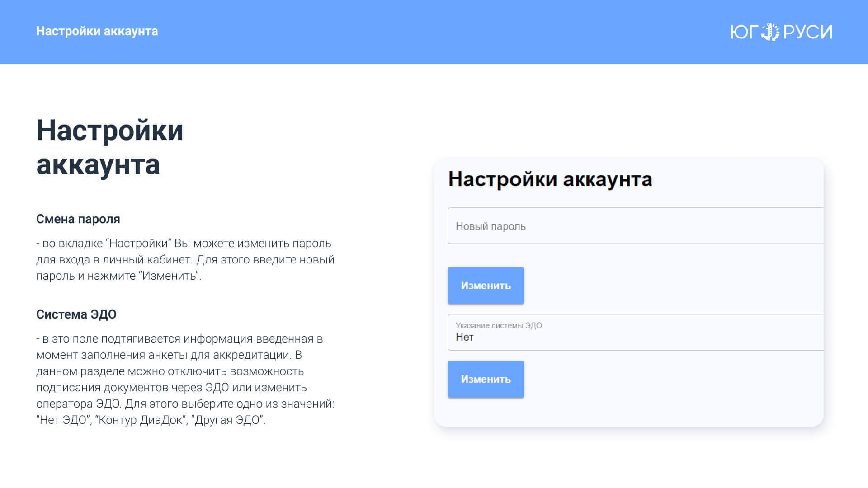Click the Система ЭДО subheading

(x=76, y=314)
